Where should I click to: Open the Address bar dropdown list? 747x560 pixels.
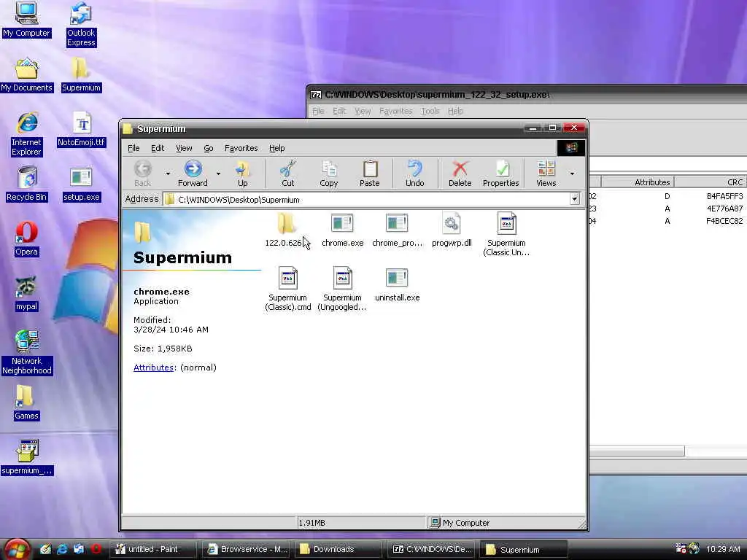point(575,199)
